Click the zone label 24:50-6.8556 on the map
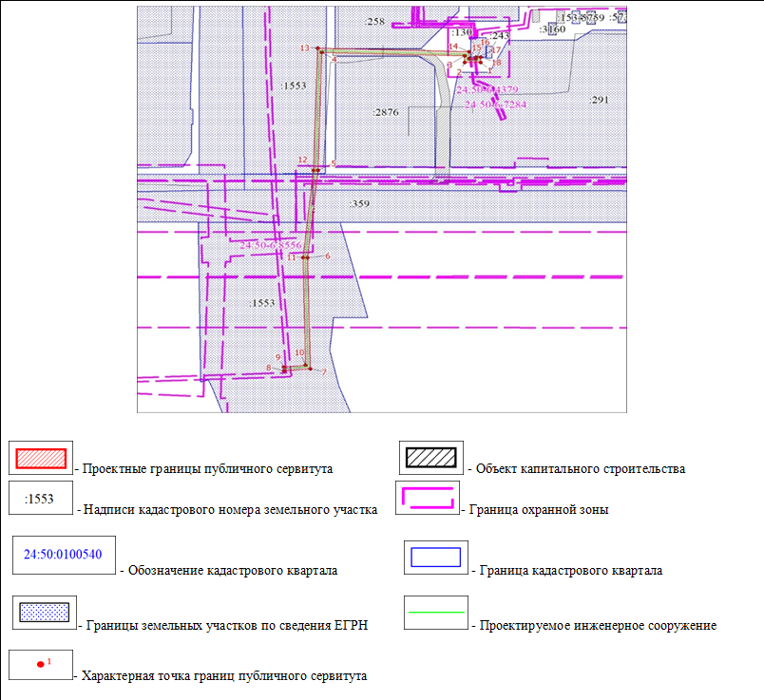This screenshot has width=764, height=700. pos(270,245)
